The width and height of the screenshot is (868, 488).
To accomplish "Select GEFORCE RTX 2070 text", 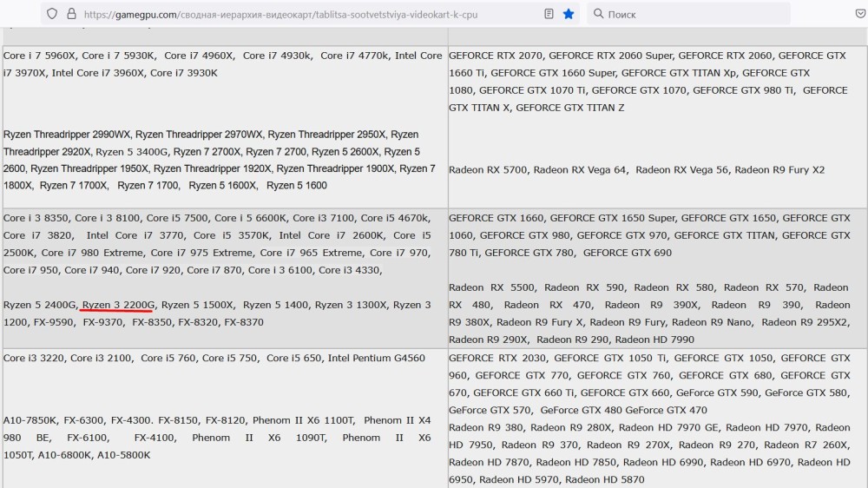I will 496,56.
